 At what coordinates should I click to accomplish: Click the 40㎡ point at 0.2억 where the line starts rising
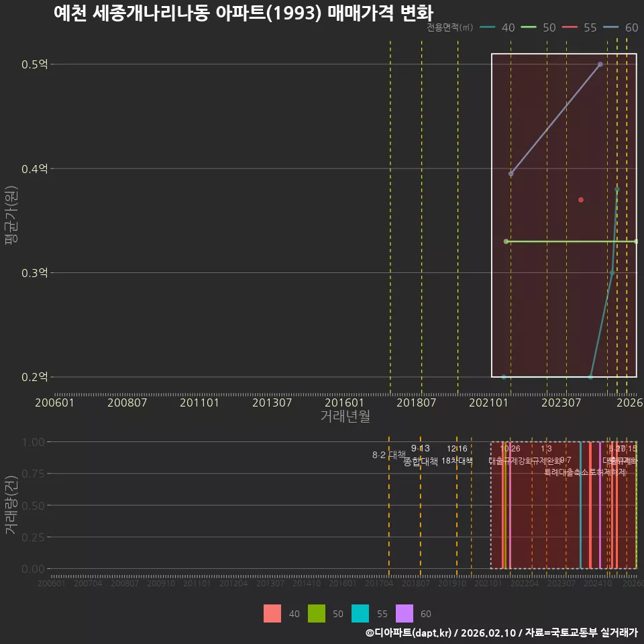point(590,377)
